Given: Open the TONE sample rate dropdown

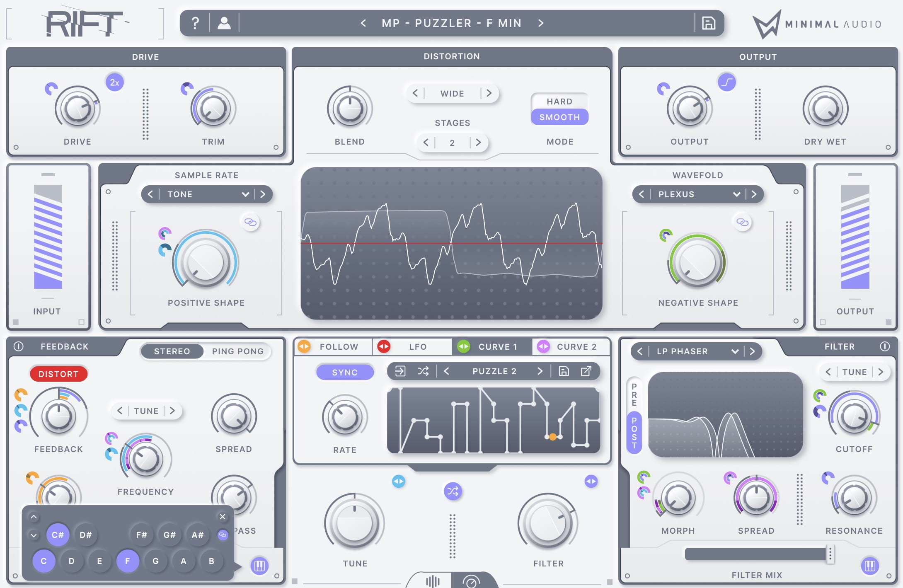Looking at the screenshot, I should pyautogui.click(x=207, y=194).
